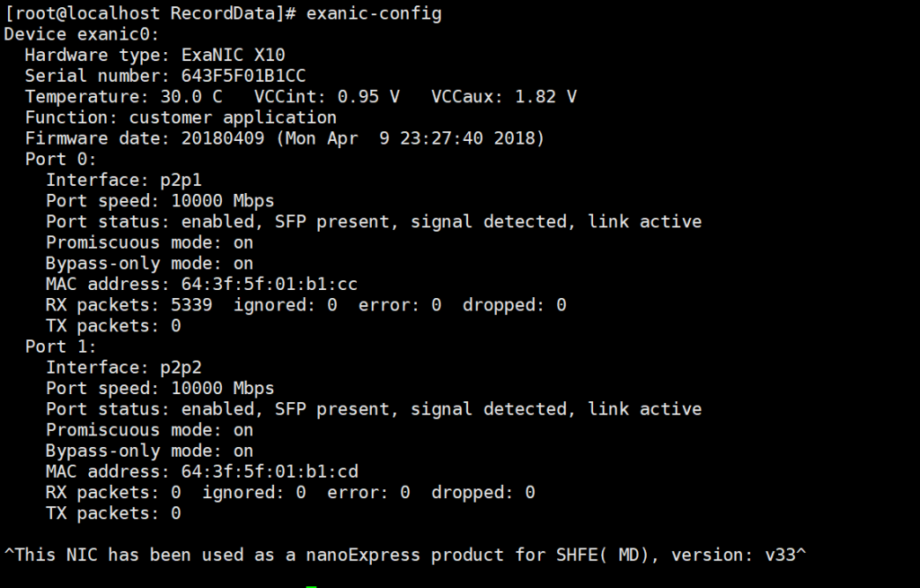Click the "Device exanic0:" line
Image resolution: width=920 pixels, height=588 pixels.
81,34
